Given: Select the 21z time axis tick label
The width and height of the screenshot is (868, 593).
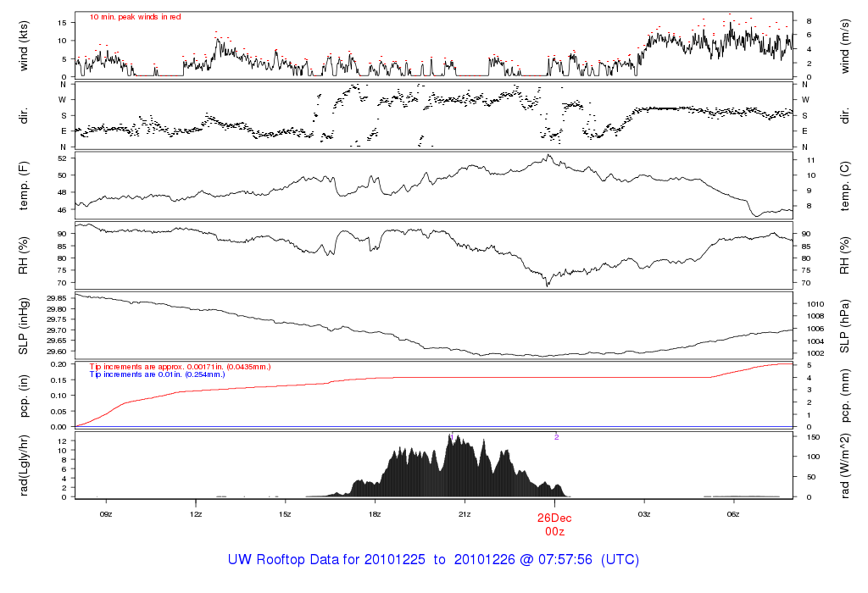Looking at the screenshot, I should [465, 513].
